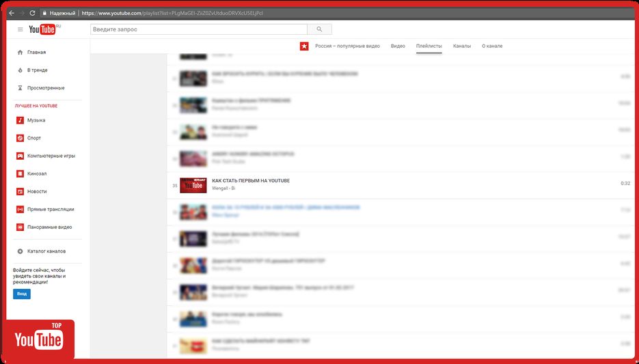The image size is (639, 364).
Task: Open the hamburger guide menu
Action: pyautogui.click(x=20, y=29)
